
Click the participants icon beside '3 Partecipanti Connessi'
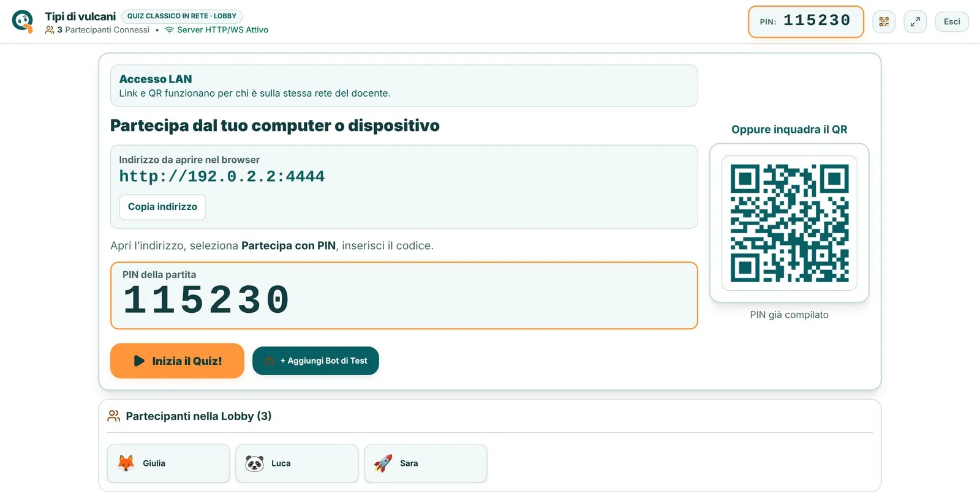[50, 30]
